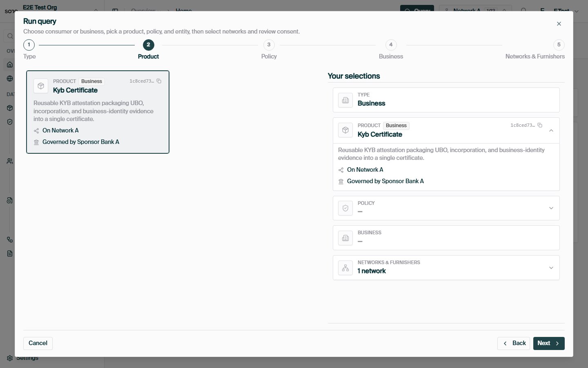588x368 pixels.
Task: Click share icon next to On Network A in selections
Action: (341, 170)
